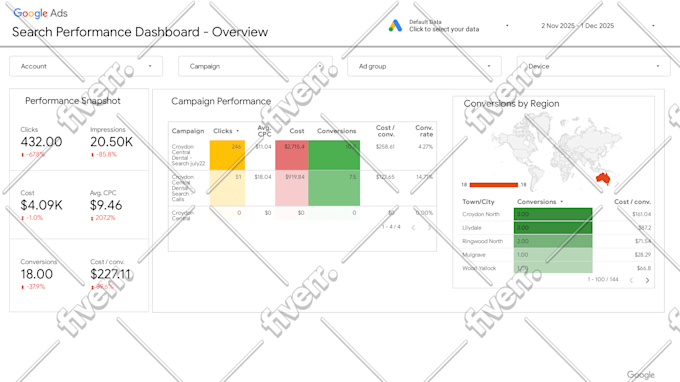Click the $71.54 cost per conversion value
The image size is (680, 382).
(643, 241)
